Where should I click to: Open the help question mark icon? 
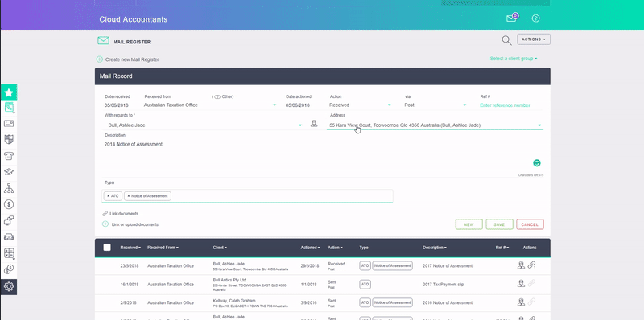point(535,18)
